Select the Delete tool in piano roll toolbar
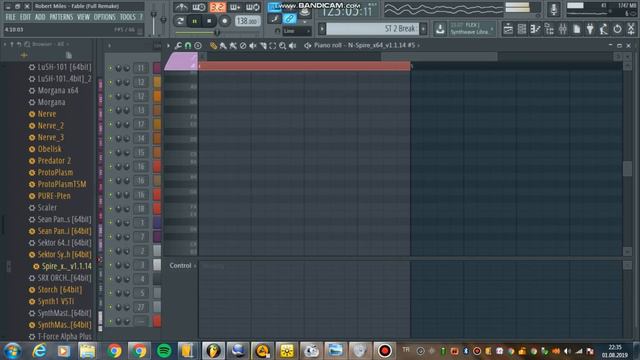This screenshot has height=360, width=640. click(243, 46)
